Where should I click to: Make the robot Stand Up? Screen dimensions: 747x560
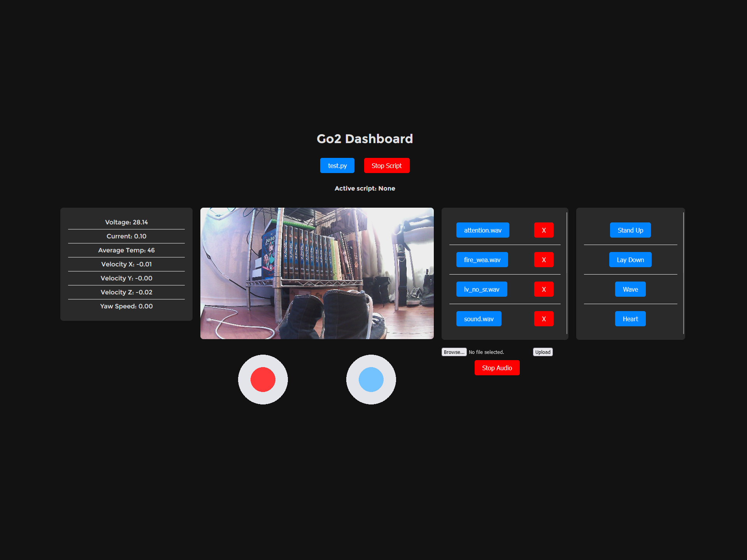pos(630,230)
